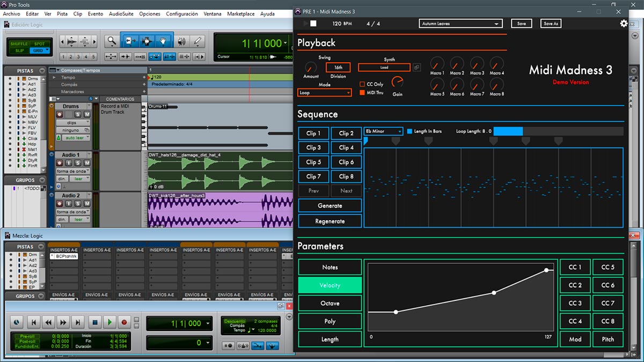
Task: Click the Save As button
Action: pyautogui.click(x=551, y=24)
